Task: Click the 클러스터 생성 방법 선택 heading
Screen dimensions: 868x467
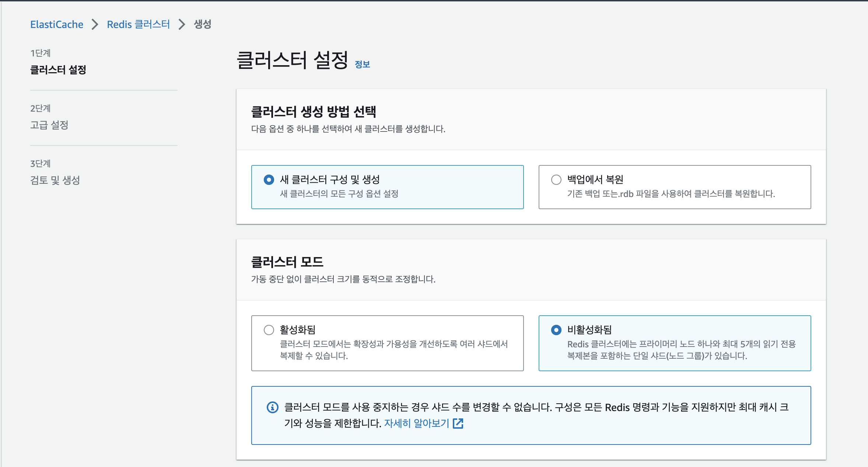Action: [314, 112]
